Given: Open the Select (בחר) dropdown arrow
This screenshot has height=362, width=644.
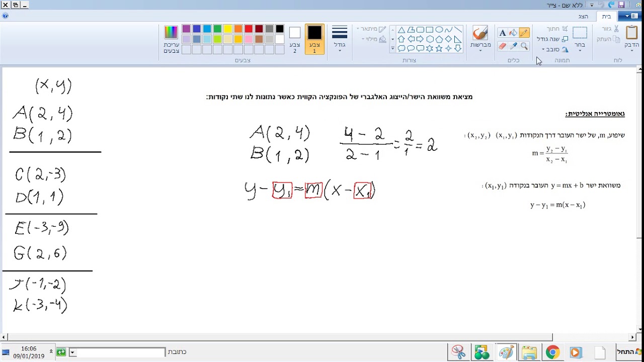Looking at the screenshot, I should [580, 51].
